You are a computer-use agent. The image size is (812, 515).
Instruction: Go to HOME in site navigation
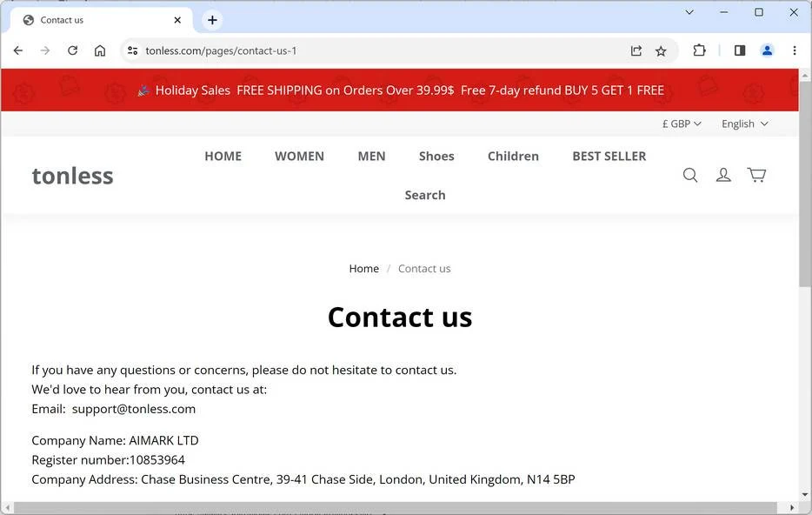pyautogui.click(x=223, y=156)
